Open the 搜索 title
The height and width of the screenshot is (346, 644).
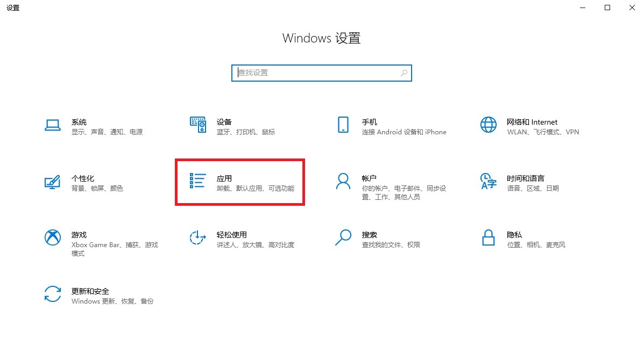pos(369,235)
